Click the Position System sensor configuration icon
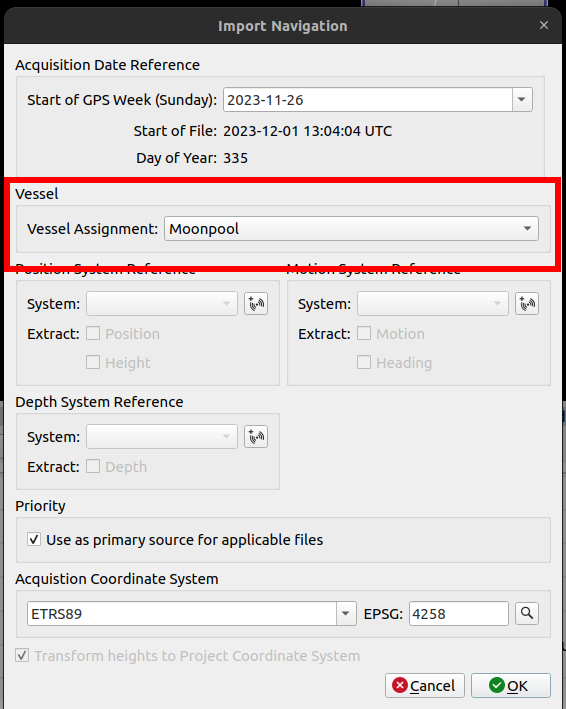The width and height of the screenshot is (566, 709). [x=256, y=303]
